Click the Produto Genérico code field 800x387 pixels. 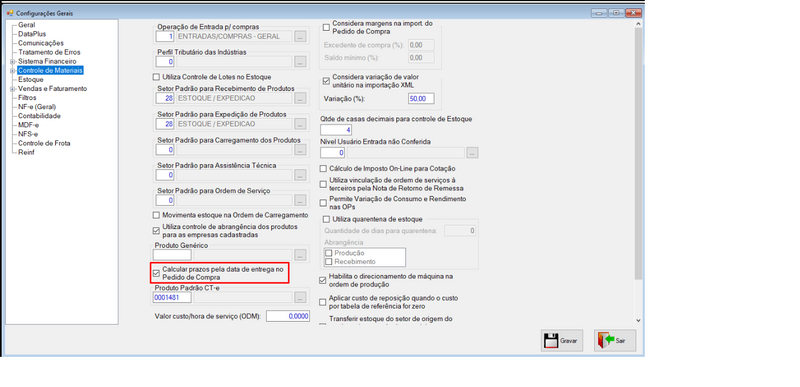[172, 254]
